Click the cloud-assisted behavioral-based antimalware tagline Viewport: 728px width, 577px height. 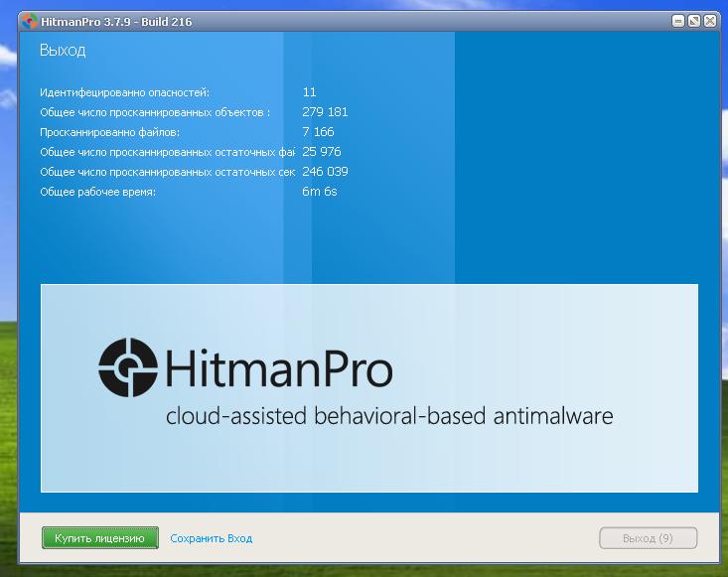[388, 415]
